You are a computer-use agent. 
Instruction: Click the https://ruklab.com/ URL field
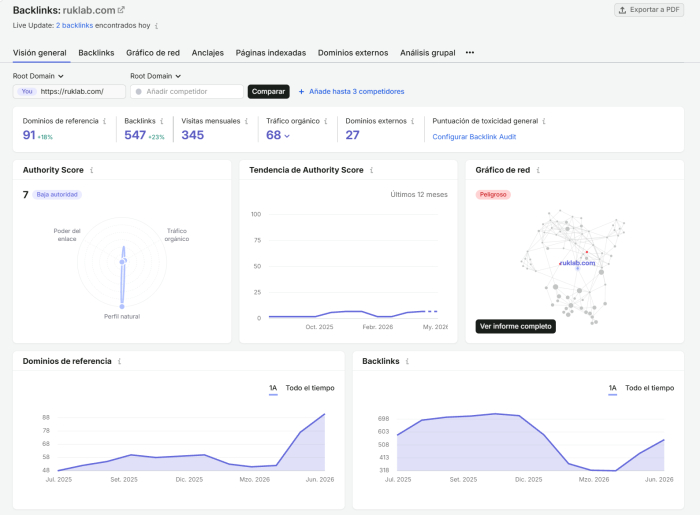point(69,91)
